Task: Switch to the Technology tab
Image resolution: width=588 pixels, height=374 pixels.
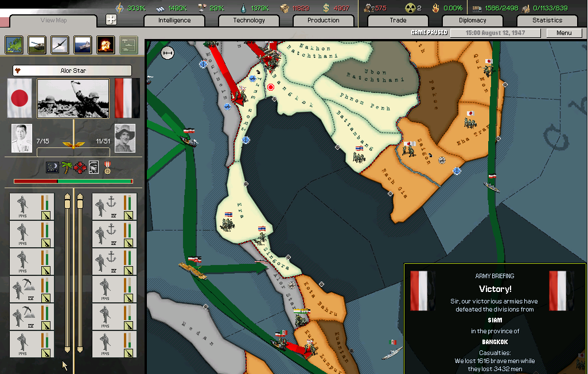Action: pyautogui.click(x=249, y=20)
